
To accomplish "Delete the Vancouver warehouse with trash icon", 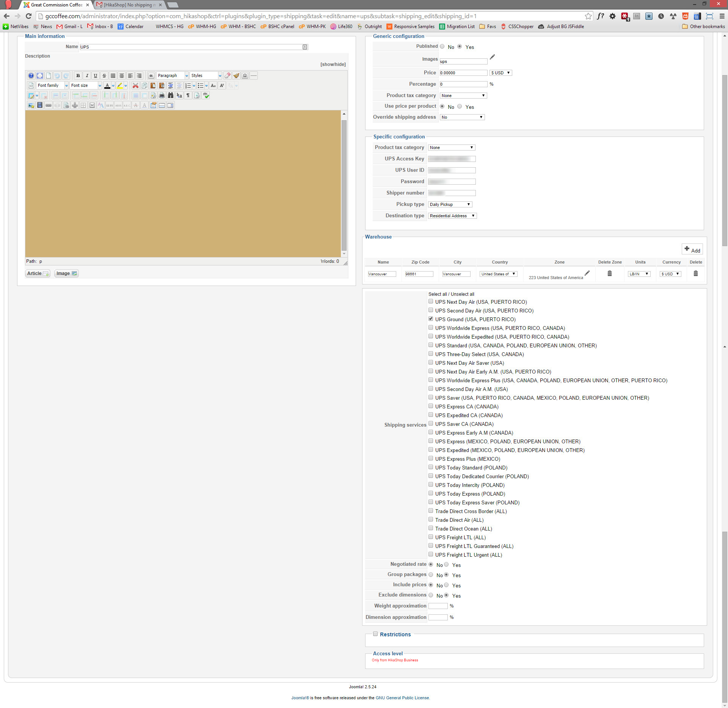I will (x=695, y=273).
